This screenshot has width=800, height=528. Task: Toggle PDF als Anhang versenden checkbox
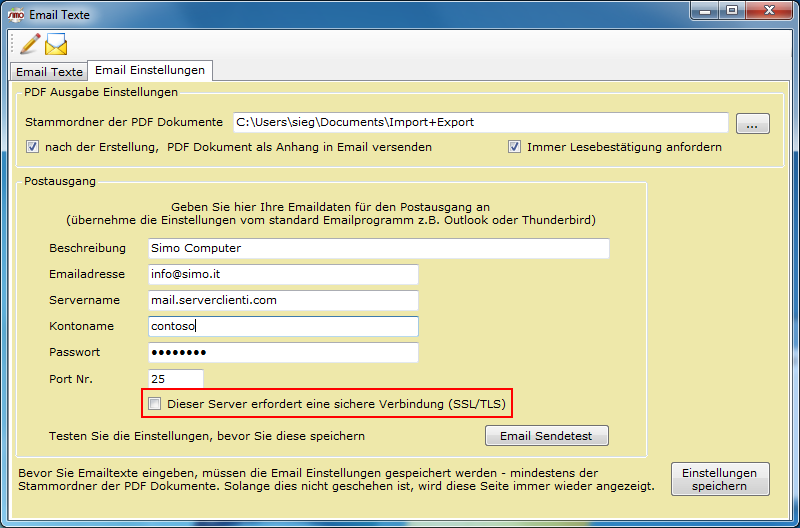33,147
